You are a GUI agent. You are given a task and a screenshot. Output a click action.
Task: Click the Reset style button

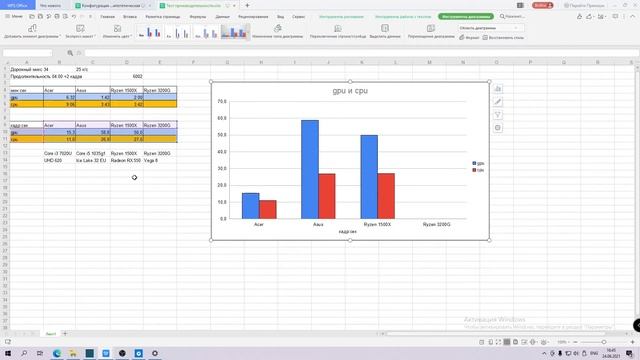pos(503,37)
